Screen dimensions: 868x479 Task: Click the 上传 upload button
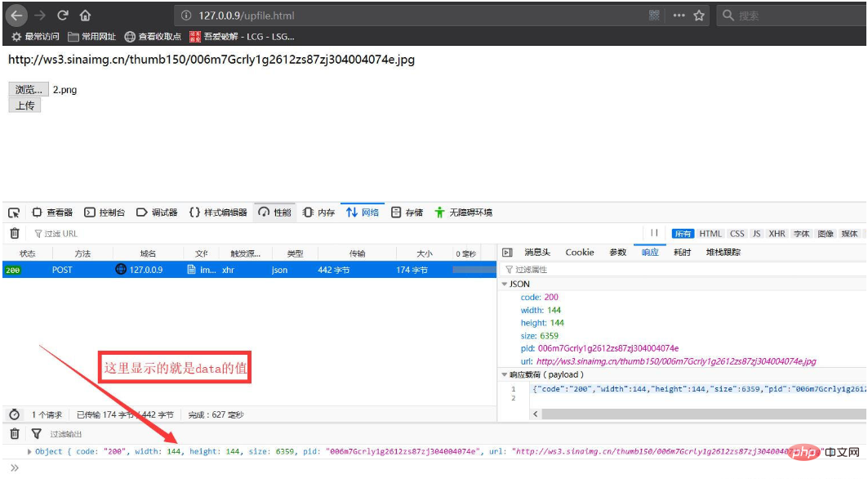24,105
